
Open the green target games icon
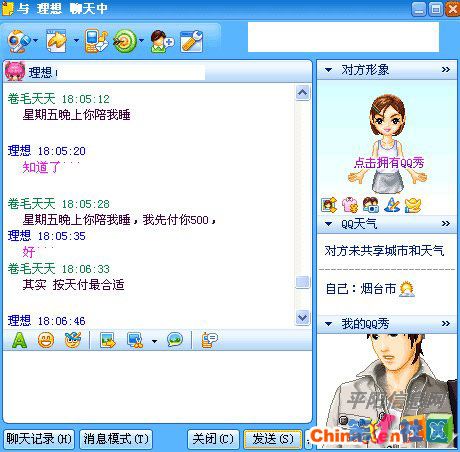pos(125,41)
